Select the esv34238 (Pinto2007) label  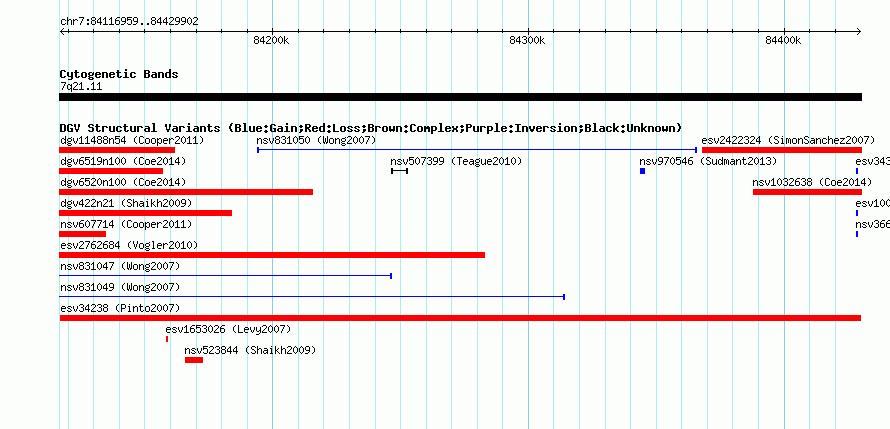click(x=120, y=308)
